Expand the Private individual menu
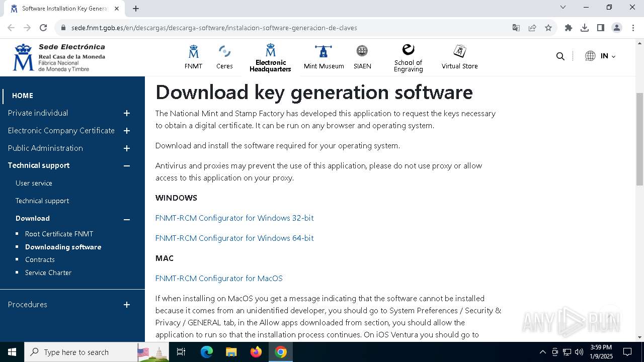The image size is (644, 362). coord(127,113)
